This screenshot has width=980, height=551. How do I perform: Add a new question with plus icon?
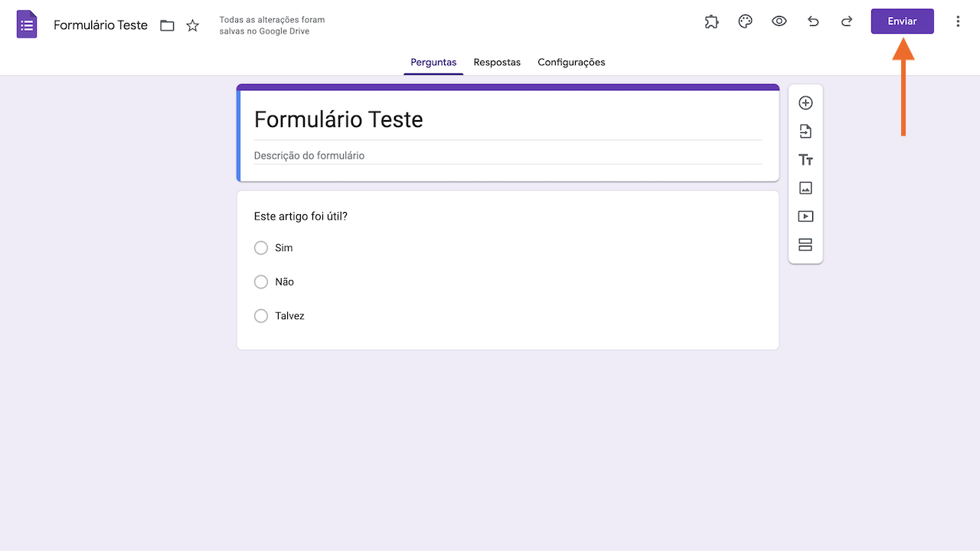(805, 103)
